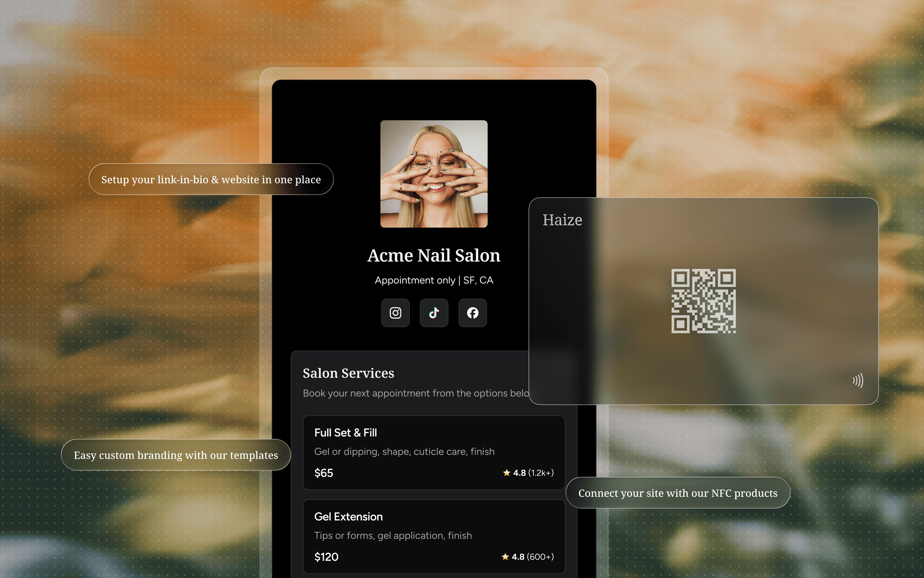924x578 pixels.
Task: Click 'Appointment only | SF, CA' text
Action: click(434, 280)
